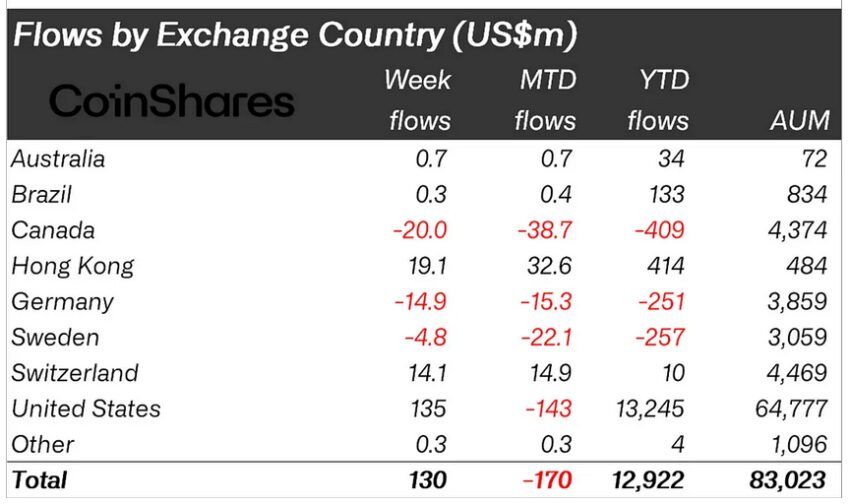
Task: Click the Total row label
Action: [39, 479]
